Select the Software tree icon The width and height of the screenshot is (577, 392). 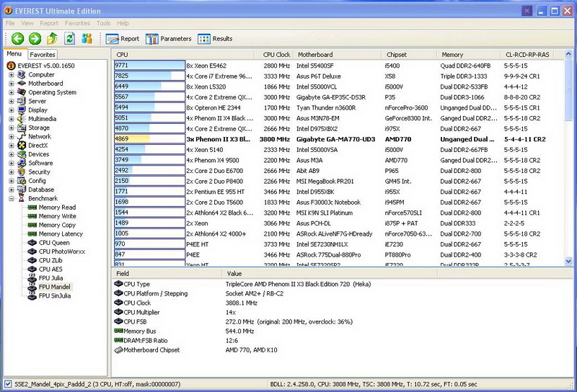22,163
